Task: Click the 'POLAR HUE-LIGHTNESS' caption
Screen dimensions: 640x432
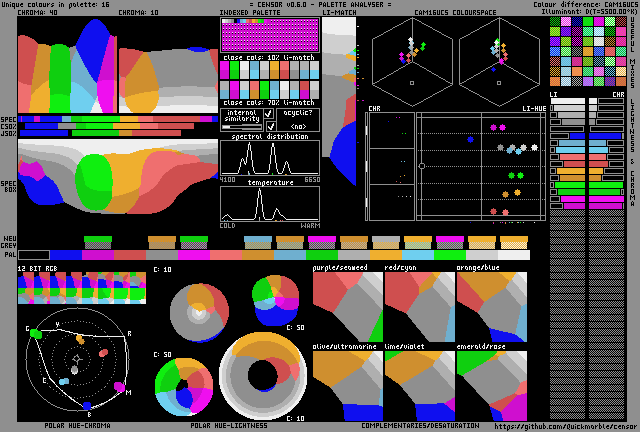Action: point(229,425)
